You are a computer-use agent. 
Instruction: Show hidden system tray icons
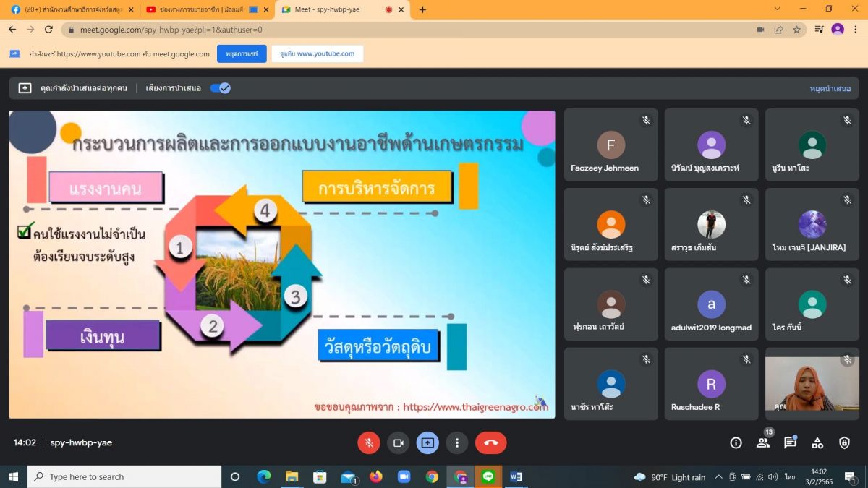click(718, 477)
